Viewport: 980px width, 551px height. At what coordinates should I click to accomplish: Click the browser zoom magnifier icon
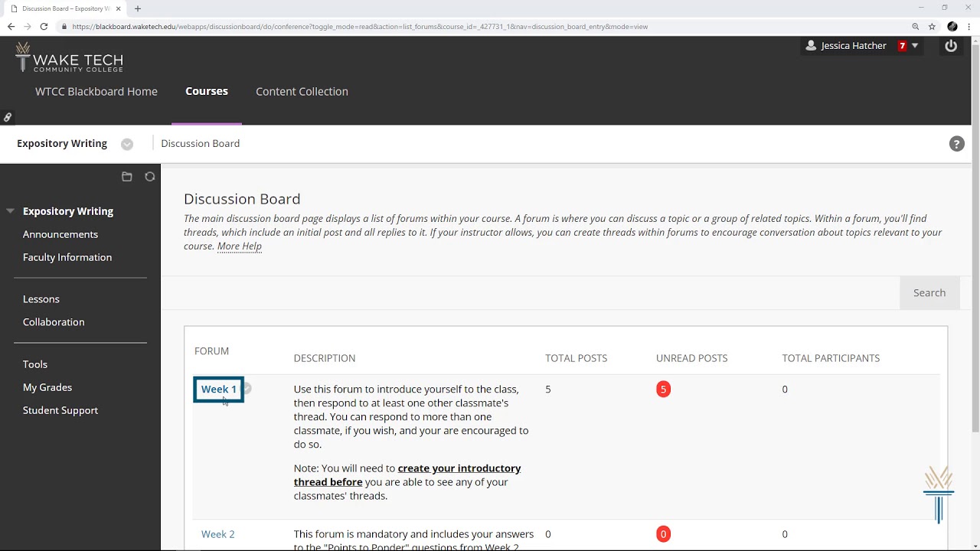[x=915, y=26]
